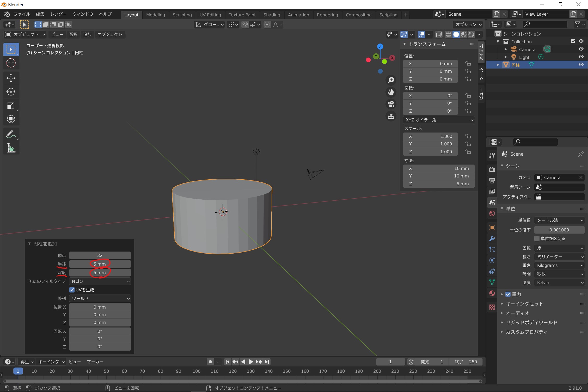This screenshot has height=392, width=588.
Task: Open the Material properties tab
Action: click(x=492, y=293)
